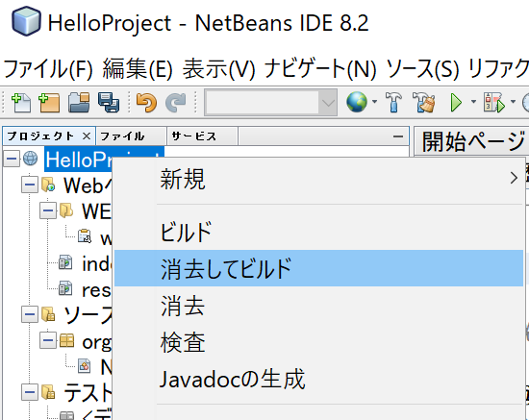Choose 検査 from the context menu
The height and width of the screenshot is (420, 529).
(x=318, y=342)
